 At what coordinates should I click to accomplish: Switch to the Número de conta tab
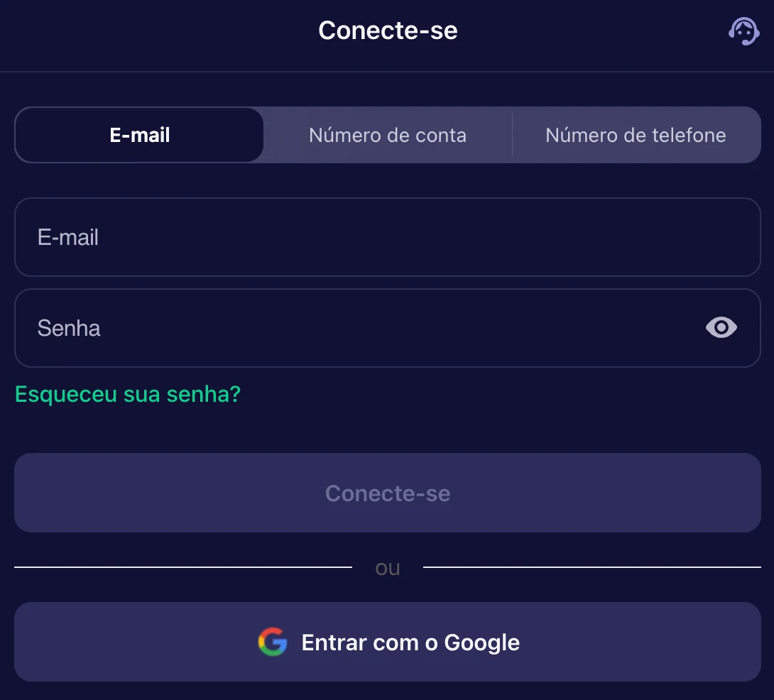pyautogui.click(x=388, y=135)
